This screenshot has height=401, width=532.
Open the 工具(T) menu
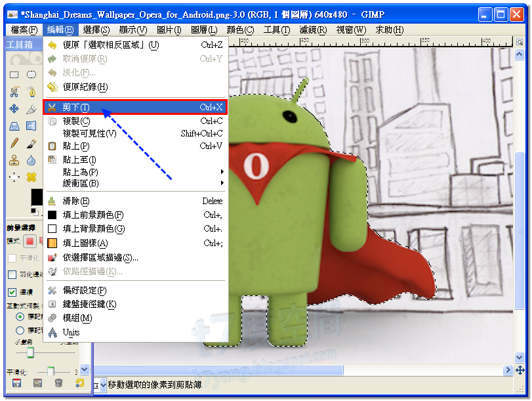click(x=277, y=30)
